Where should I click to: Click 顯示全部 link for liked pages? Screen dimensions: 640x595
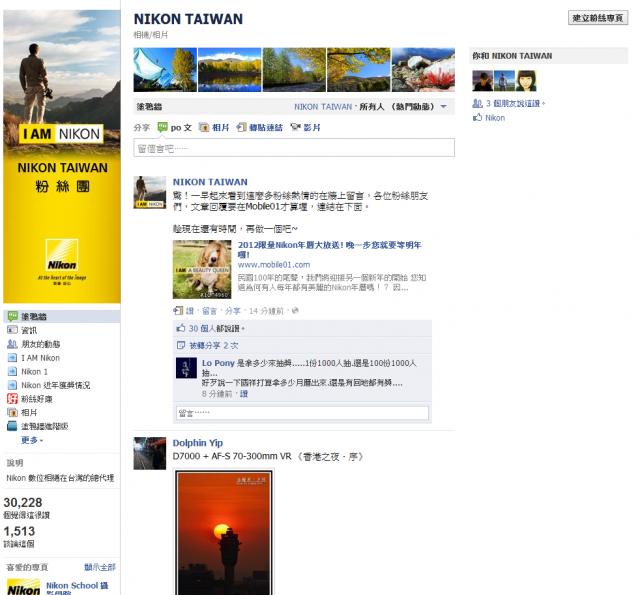100,567
